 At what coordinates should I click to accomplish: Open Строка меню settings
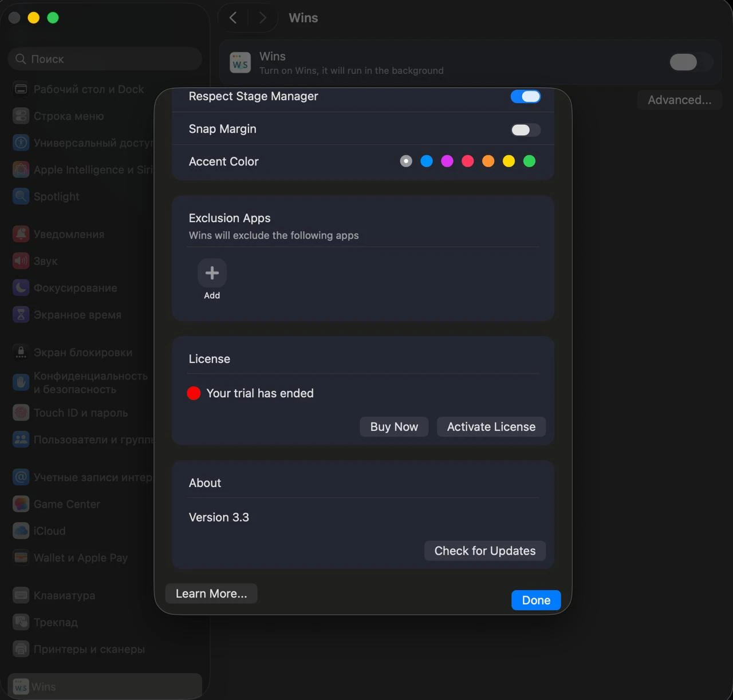tap(69, 116)
